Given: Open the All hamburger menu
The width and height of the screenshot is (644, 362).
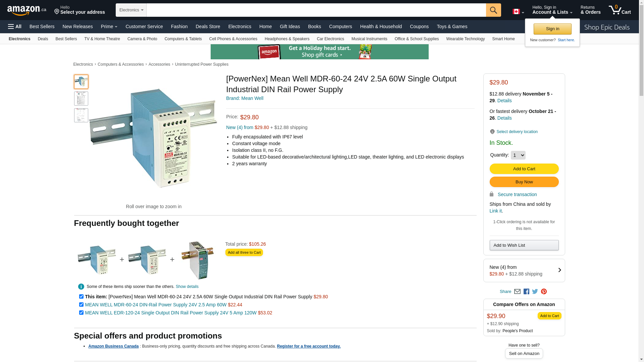Looking at the screenshot, I should click(15, 26).
